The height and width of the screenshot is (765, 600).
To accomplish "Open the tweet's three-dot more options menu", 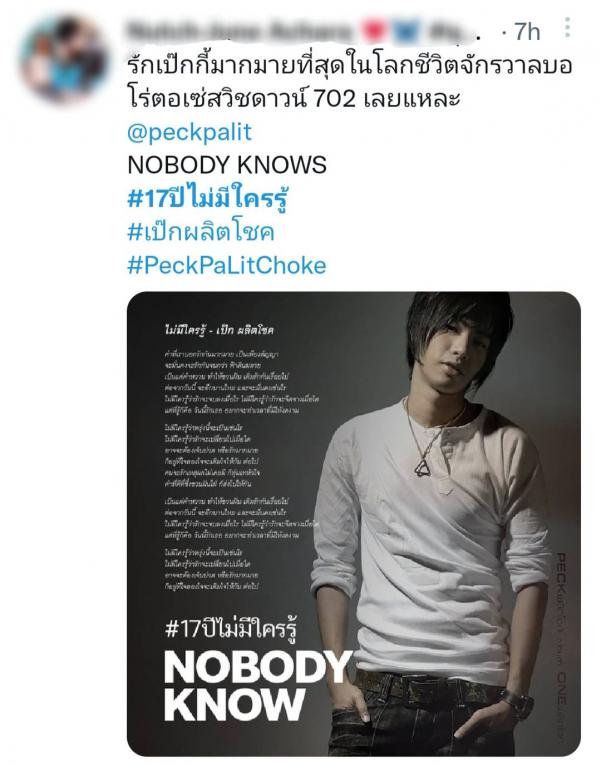I will point(567,27).
